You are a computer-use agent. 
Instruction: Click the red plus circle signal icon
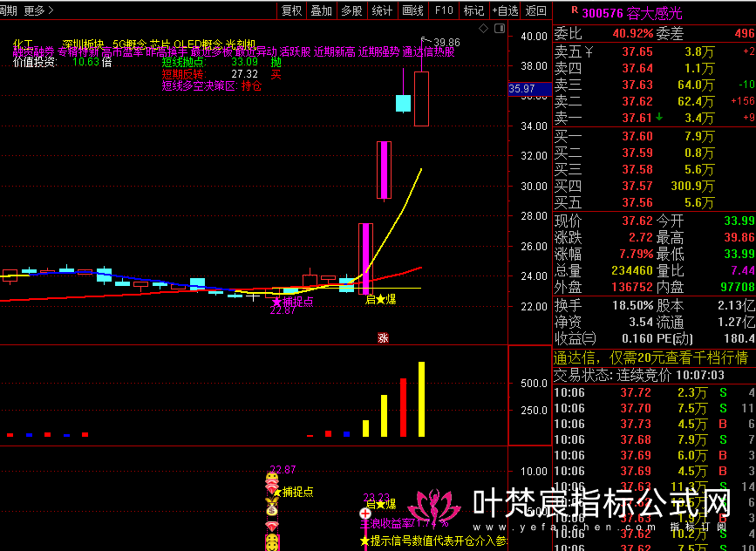tap(365, 514)
